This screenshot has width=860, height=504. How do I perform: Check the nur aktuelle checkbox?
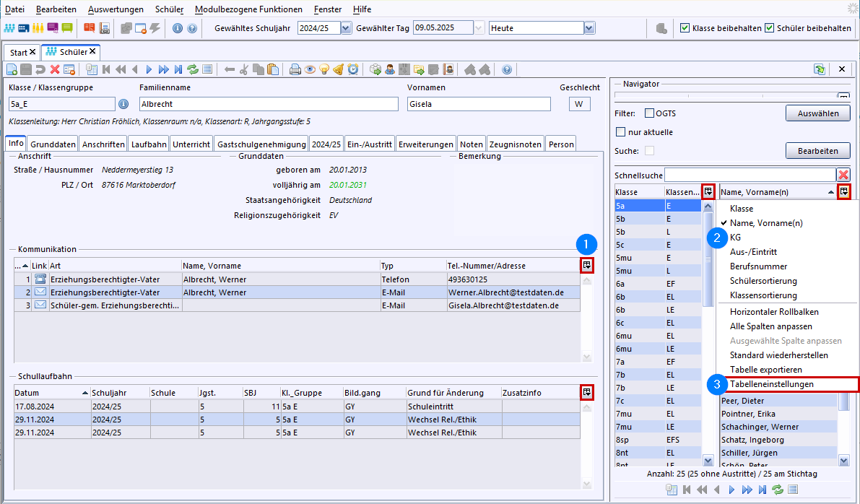pos(621,131)
